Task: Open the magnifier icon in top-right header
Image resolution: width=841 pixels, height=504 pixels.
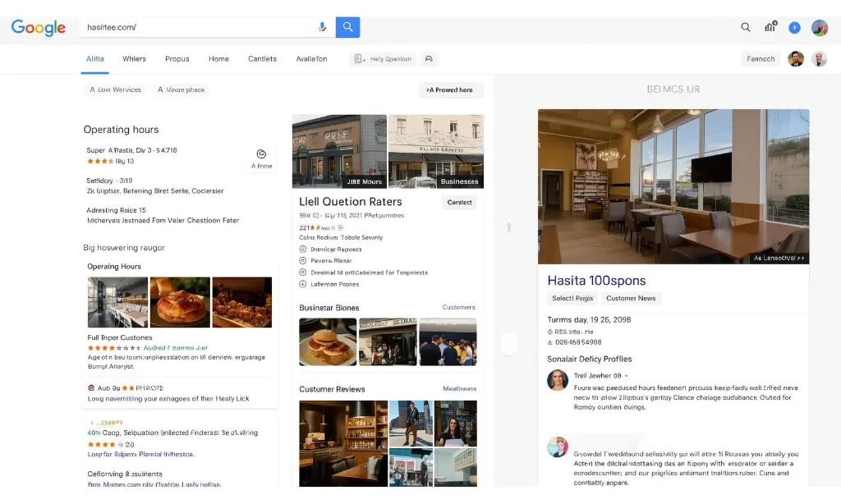Action: 746,27
